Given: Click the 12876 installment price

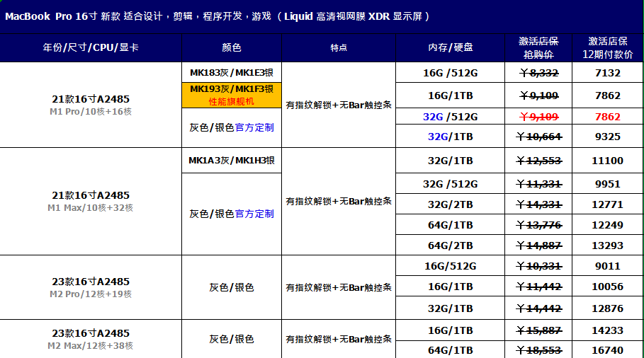Looking at the screenshot, I should click(608, 308).
